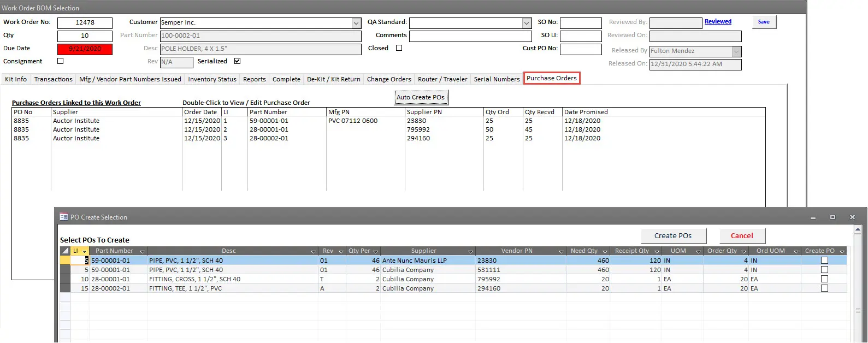
Task: Check Create PO for Ante Nunc Mauris row
Action: tap(824, 261)
